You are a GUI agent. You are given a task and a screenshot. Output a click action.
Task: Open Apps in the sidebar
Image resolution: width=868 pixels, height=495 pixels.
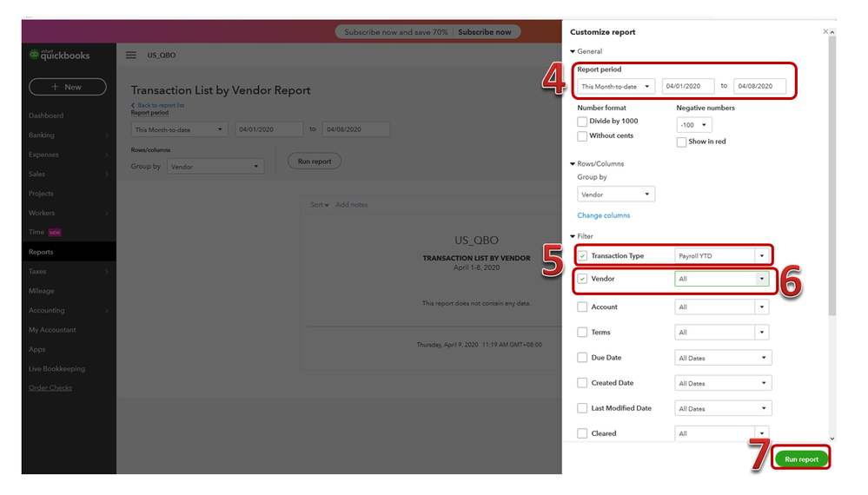[37, 350]
